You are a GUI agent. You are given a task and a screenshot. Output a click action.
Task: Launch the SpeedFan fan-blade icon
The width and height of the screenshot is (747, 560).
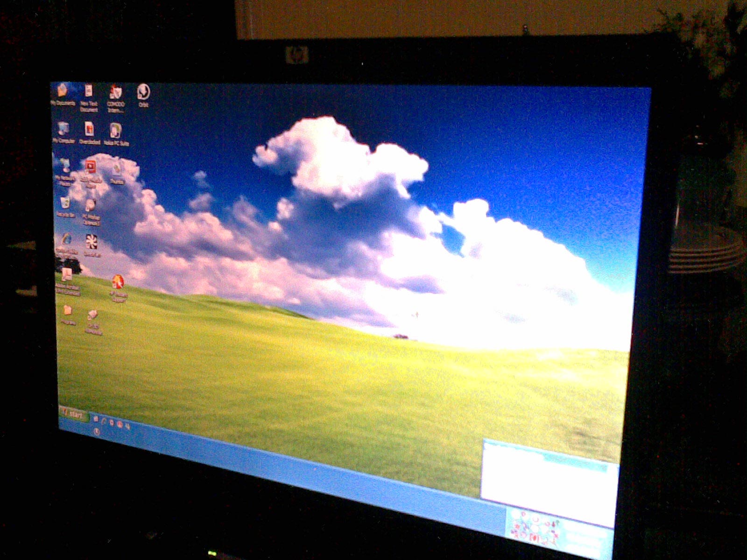point(92,245)
